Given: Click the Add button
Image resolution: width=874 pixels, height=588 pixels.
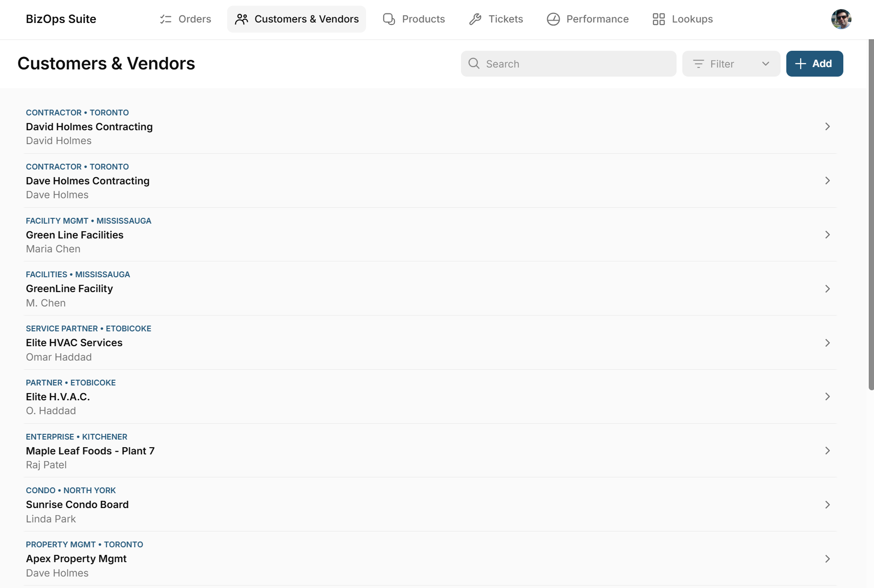Looking at the screenshot, I should tap(815, 64).
